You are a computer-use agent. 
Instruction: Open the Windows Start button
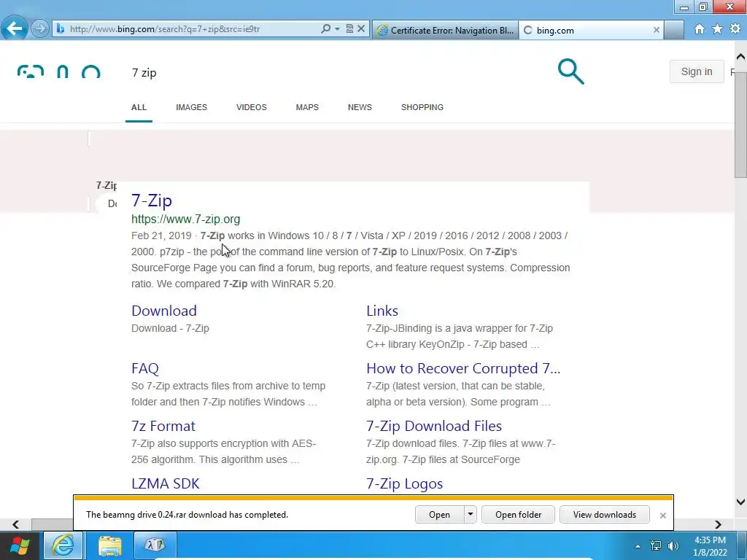point(20,545)
